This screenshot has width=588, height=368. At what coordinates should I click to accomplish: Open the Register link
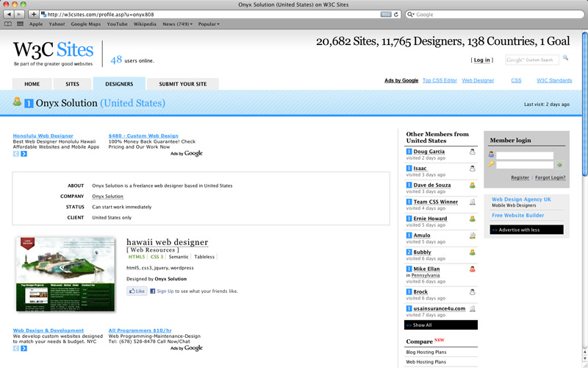(x=520, y=177)
